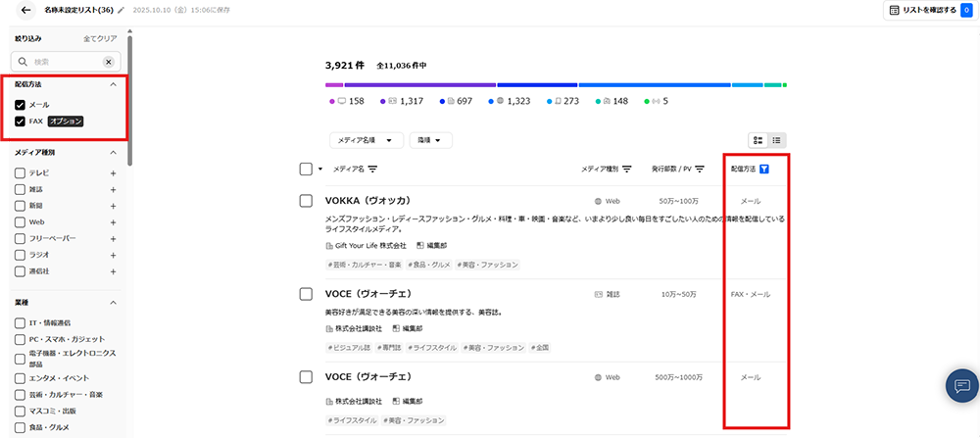This screenshot has width=980, height=438.
Task: Open the chat support bubble
Action: (x=961, y=385)
